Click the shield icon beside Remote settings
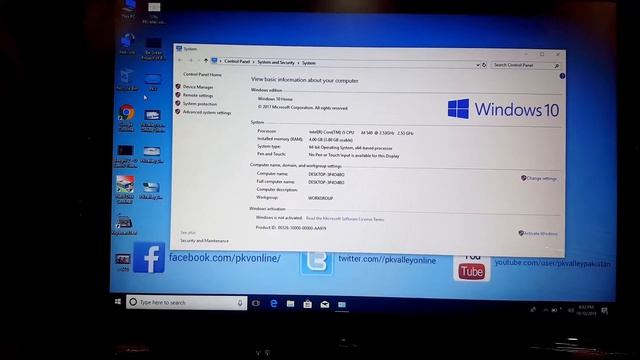The image size is (640, 360). [178, 95]
